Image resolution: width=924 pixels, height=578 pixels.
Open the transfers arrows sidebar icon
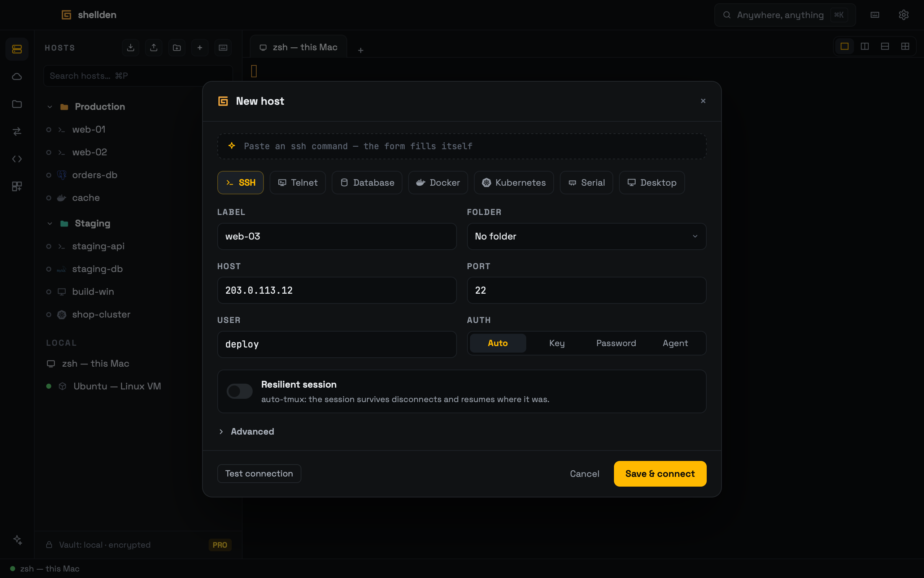17,131
